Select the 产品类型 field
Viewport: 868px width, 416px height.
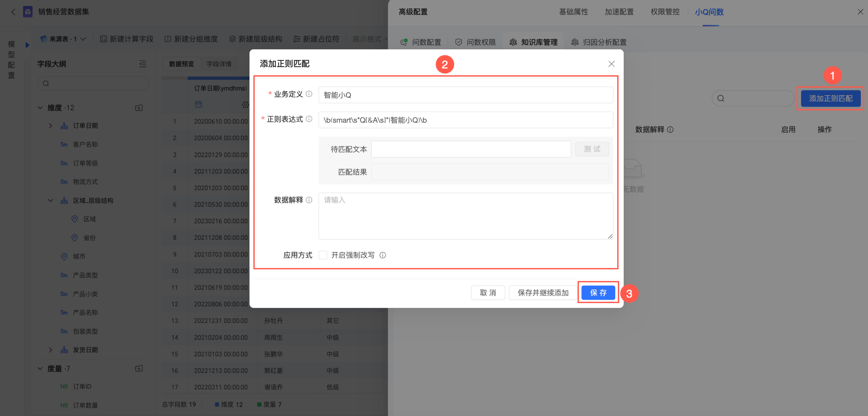tap(85, 275)
